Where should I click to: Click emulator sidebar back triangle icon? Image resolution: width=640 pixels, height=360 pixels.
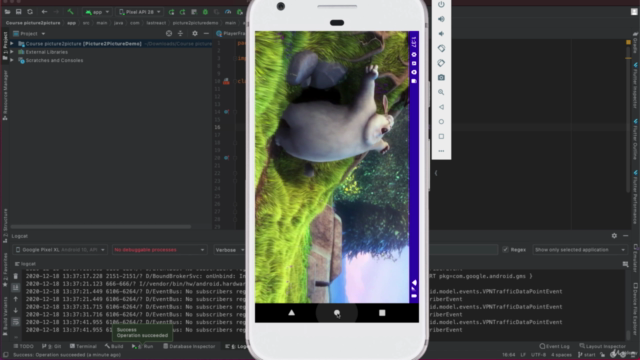[441, 107]
